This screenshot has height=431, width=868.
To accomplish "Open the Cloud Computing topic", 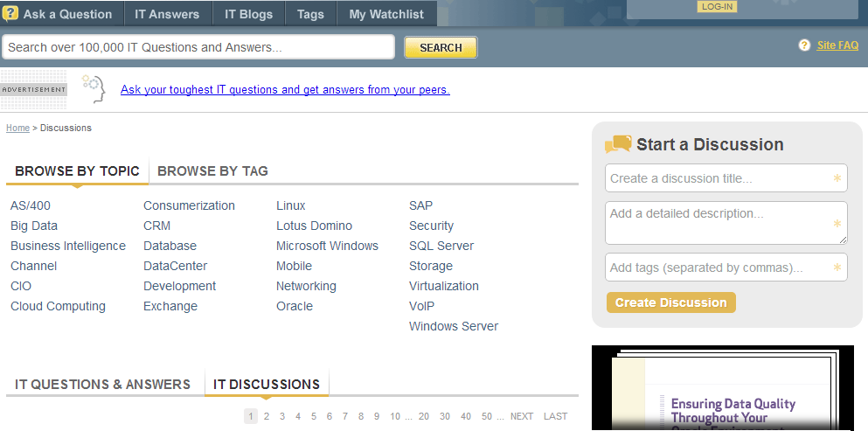I will [58, 306].
